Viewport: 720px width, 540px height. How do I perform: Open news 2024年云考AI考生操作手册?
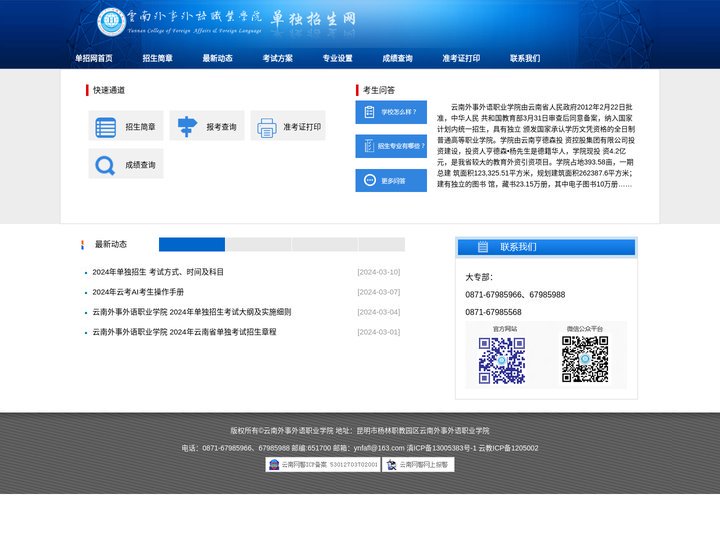(x=138, y=292)
